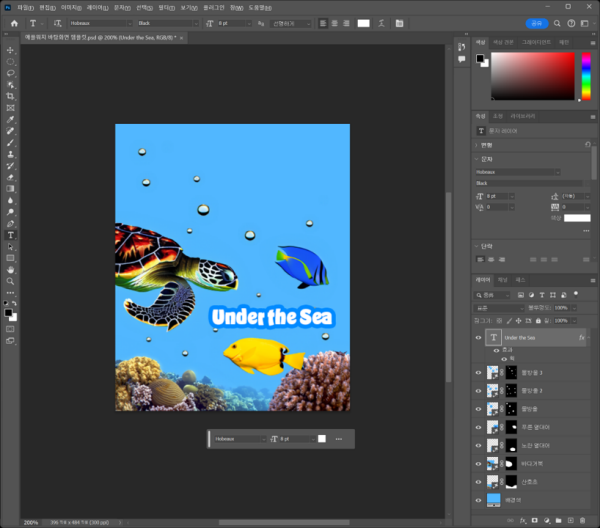Select the Crop tool
Screen dimensions: 600x528
[x=11, y=96]
